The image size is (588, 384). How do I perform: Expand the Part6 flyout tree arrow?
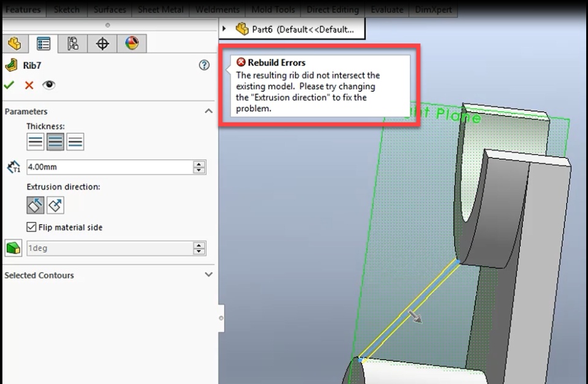coord(224,29)
